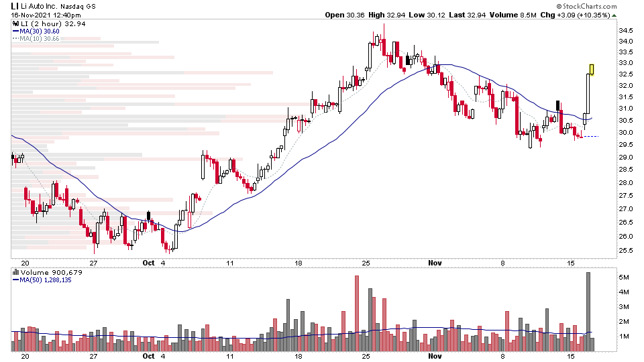The image size is (644, 362).
Task: Click the 30.0 price axis label
Action: click(625, 133)
